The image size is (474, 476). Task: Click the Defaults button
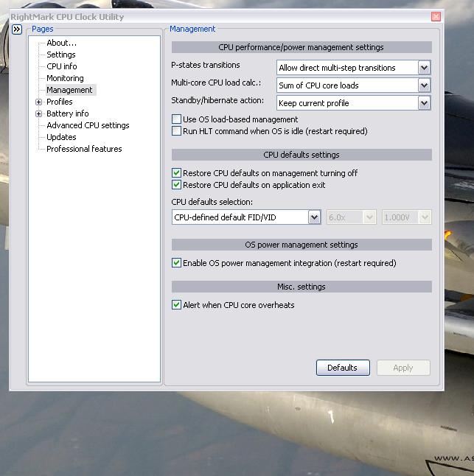pos(343,368)
